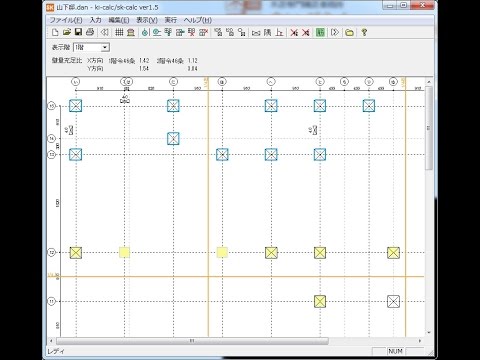Print the drawing with the printer icon
480x360 pixels.
point(90,32)
